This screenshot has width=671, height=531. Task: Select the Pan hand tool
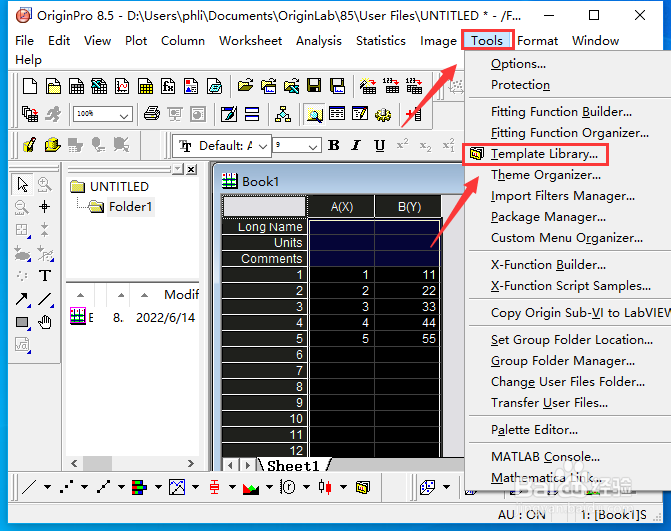[x=45, y=322]
